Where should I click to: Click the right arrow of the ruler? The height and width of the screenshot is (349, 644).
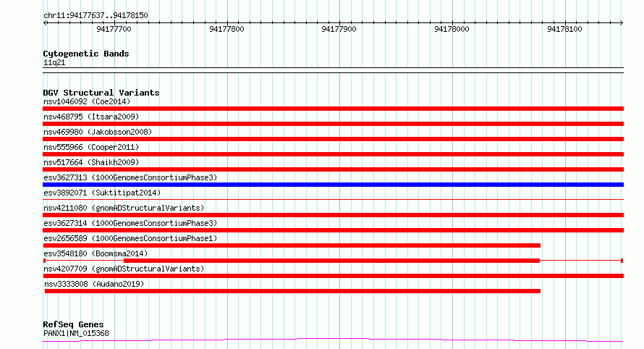coord(622,23)
